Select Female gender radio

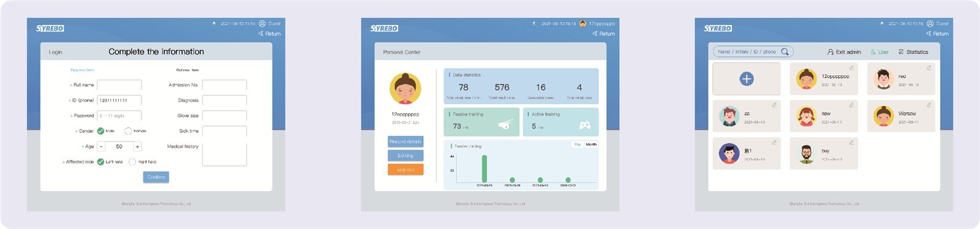click(128, 131)
